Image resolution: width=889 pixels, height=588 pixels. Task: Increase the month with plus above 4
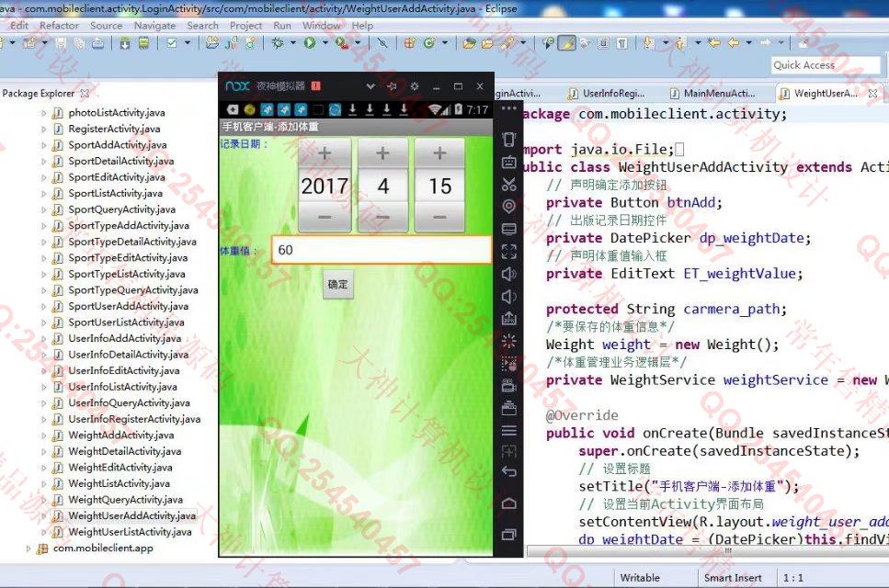pyautogui.click(x=382, y=153)
